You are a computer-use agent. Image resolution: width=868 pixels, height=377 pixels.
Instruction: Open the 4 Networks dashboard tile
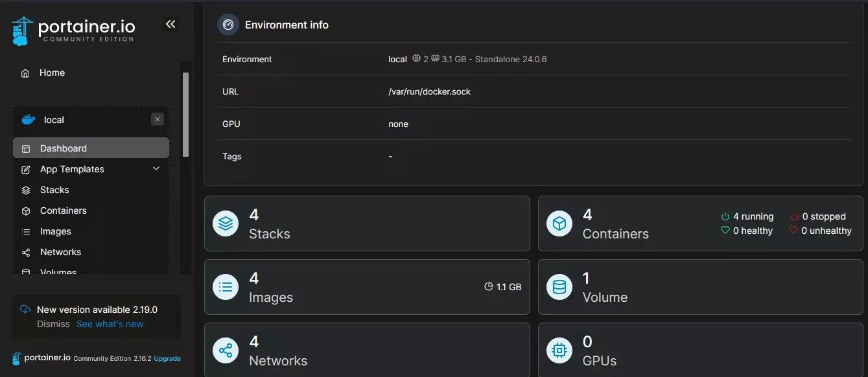coord(367,350)
